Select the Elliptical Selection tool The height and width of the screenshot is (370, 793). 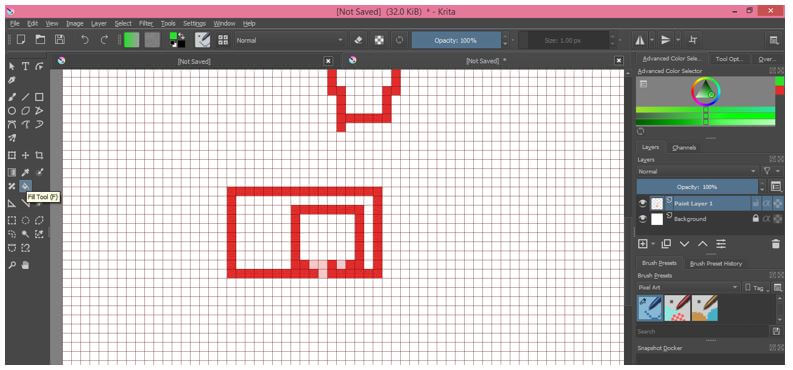point(25,220)
